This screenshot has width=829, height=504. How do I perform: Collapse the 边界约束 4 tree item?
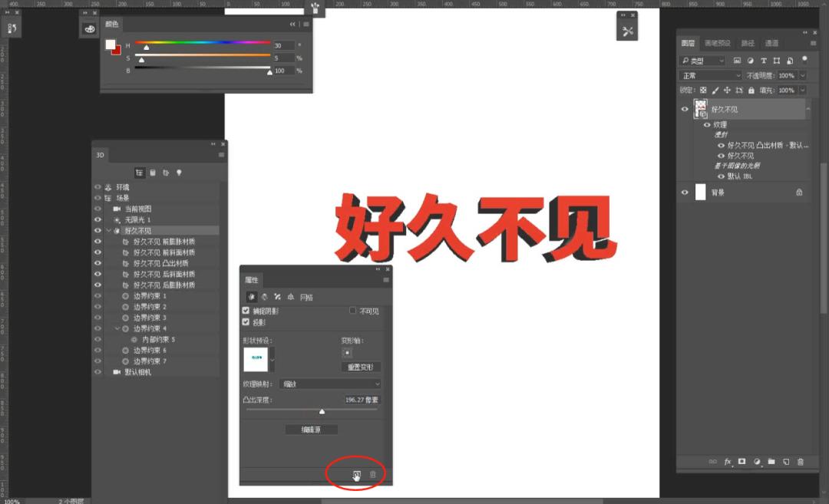117,328
